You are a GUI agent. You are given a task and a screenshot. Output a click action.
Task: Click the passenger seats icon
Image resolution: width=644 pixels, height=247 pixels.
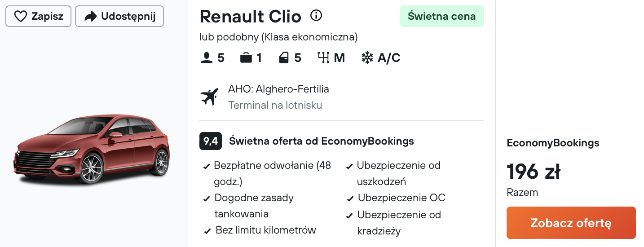click(x=206, y=58)
